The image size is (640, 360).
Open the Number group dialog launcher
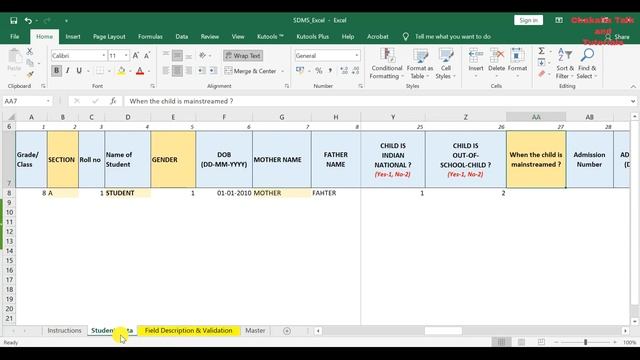360,86
